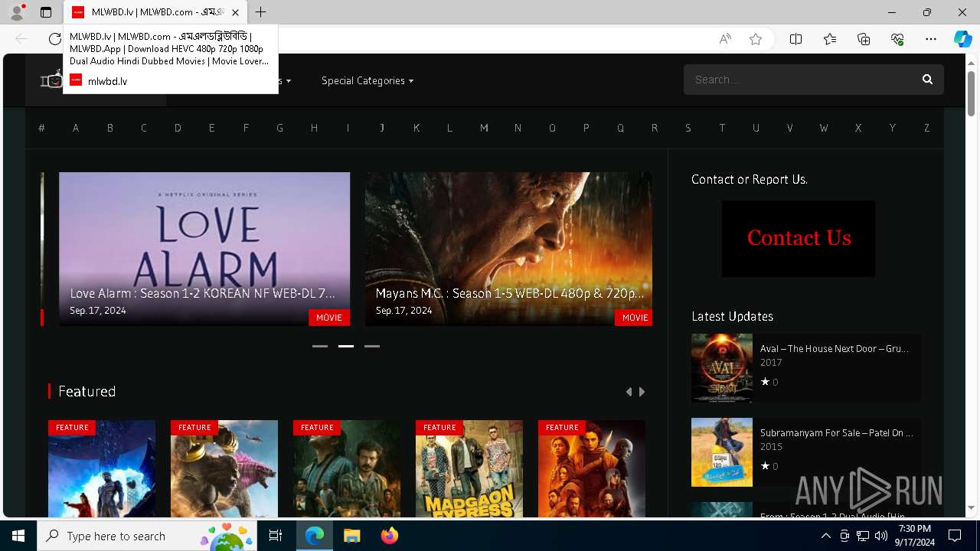The height and width of the screenshot is (551, 980).
Task: Open Browser essentials icon
Action: (x=897, y=39)
